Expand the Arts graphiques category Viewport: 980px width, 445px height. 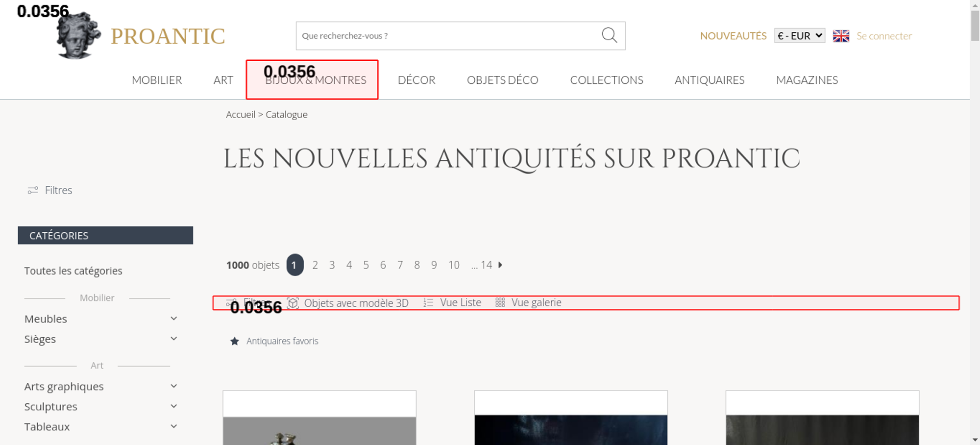(x=173, y=386)
